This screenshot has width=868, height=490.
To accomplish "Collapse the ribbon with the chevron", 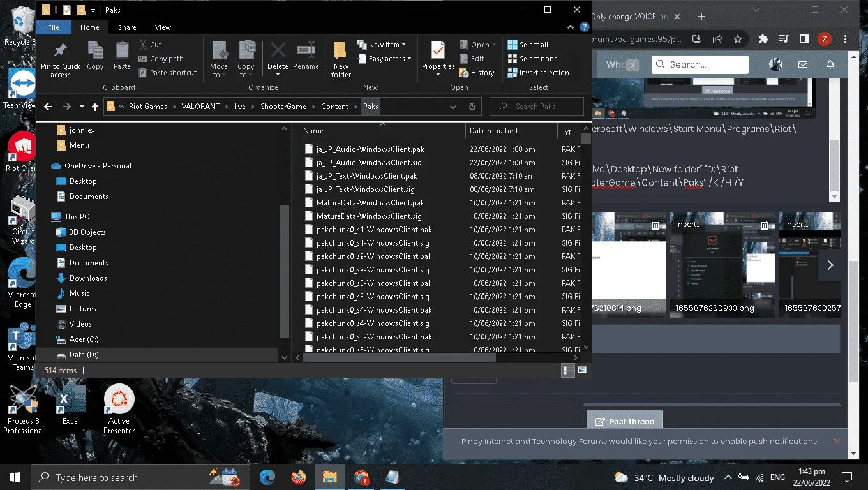I will click(x=572, y=27).
